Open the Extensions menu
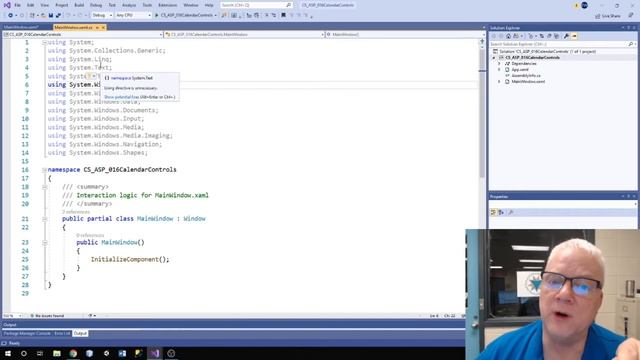This screenshot has height=360, width=640. click(168, 5)
